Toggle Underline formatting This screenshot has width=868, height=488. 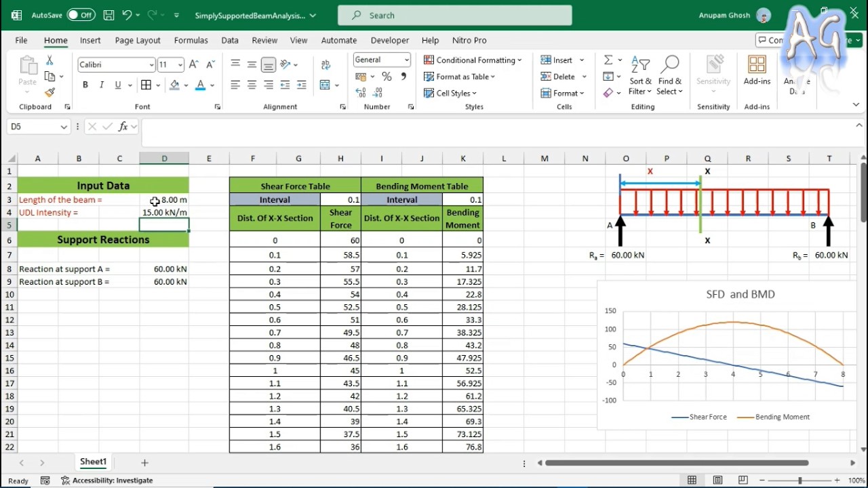pos(118,85)
